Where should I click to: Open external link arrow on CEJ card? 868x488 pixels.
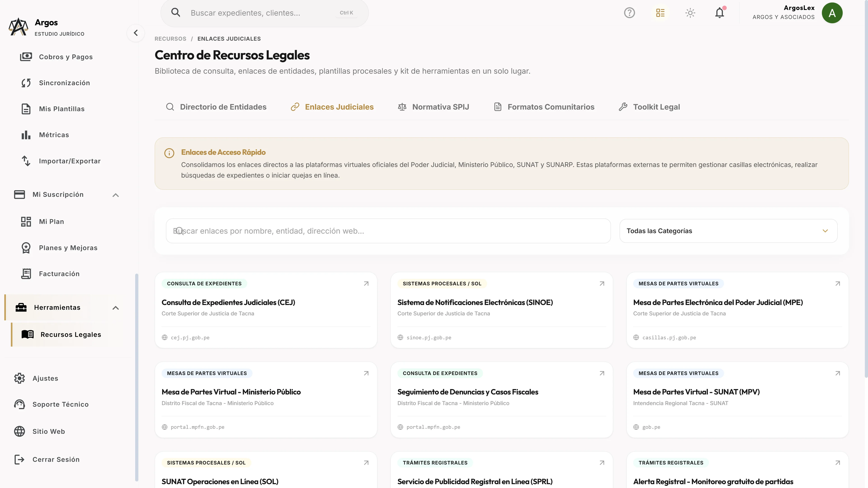366,284
